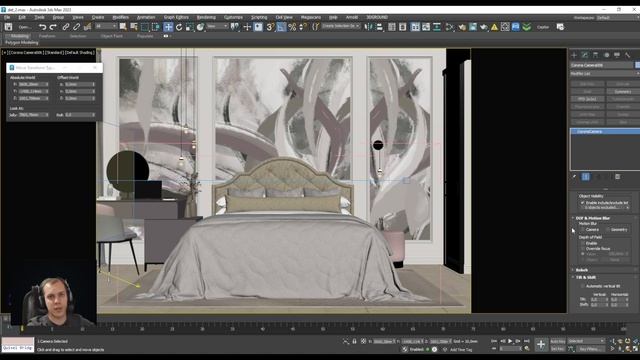Toggle the selection lock padlock in status bar
The image size is (640, 360).
click(354, 341)
